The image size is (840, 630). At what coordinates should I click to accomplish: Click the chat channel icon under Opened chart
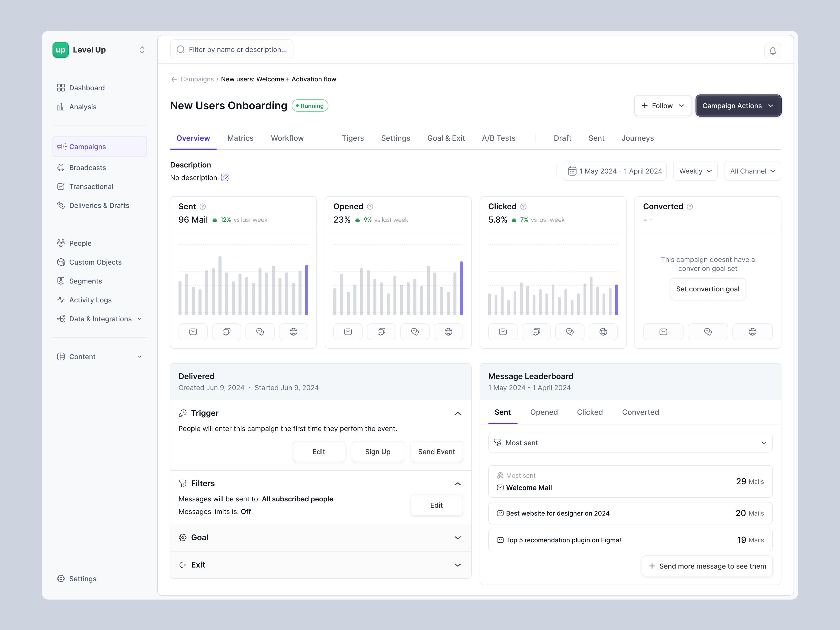pos(381,332)
